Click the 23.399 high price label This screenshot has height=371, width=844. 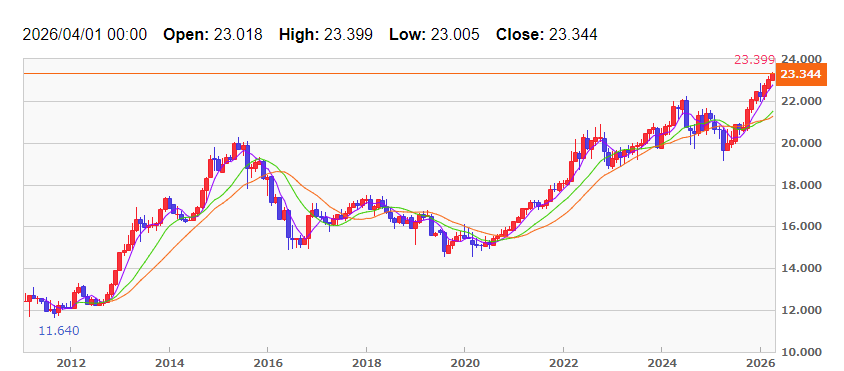pyautogui.click(x=755, y=60)
